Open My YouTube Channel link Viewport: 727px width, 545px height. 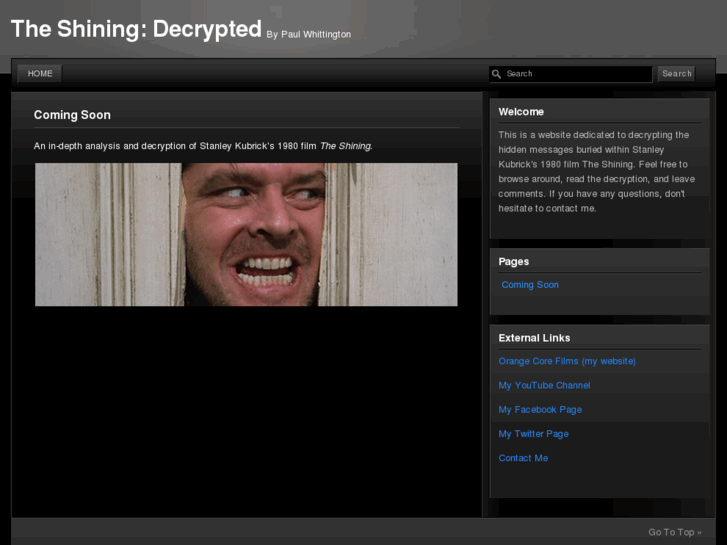click(544, 385)
